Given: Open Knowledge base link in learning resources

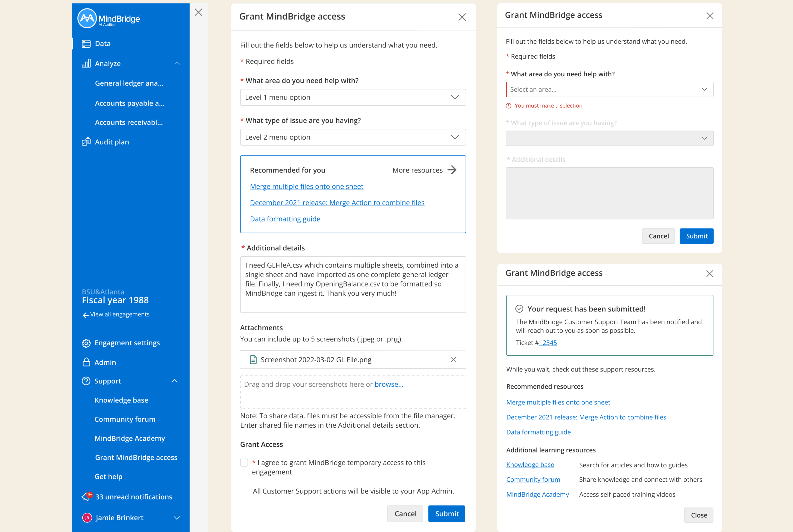Looking at the screenshot, I should [x=530, y=465].
